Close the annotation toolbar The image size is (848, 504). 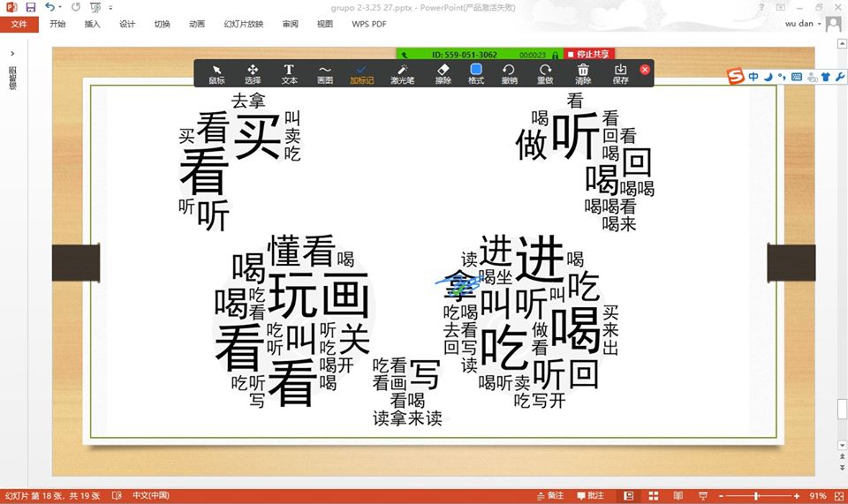pyautogui.click(x=645, y=70)
